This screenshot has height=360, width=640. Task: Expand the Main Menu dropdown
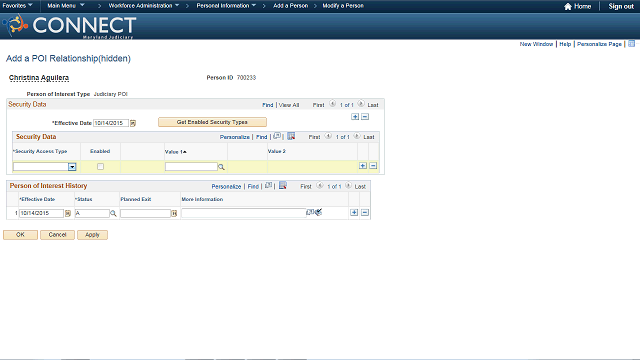pyautogui.click(x=66, y=6)
